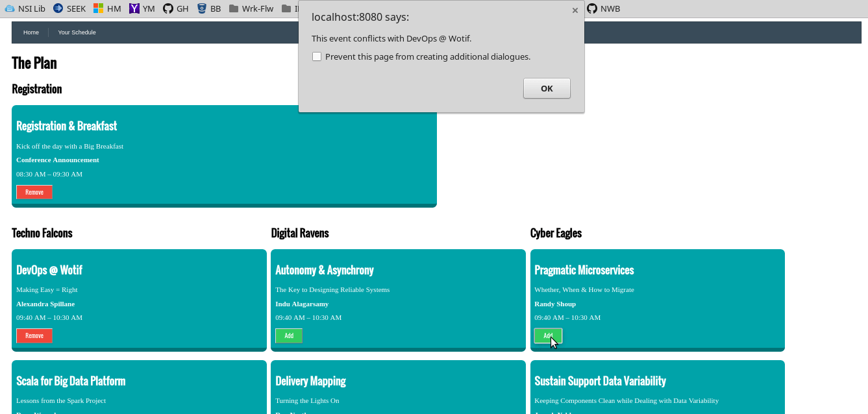Tick Prevent this page from creating additional dialogues
Image resolution: width=868 pixels, height=414 pixels.
(x=317, y=56)
